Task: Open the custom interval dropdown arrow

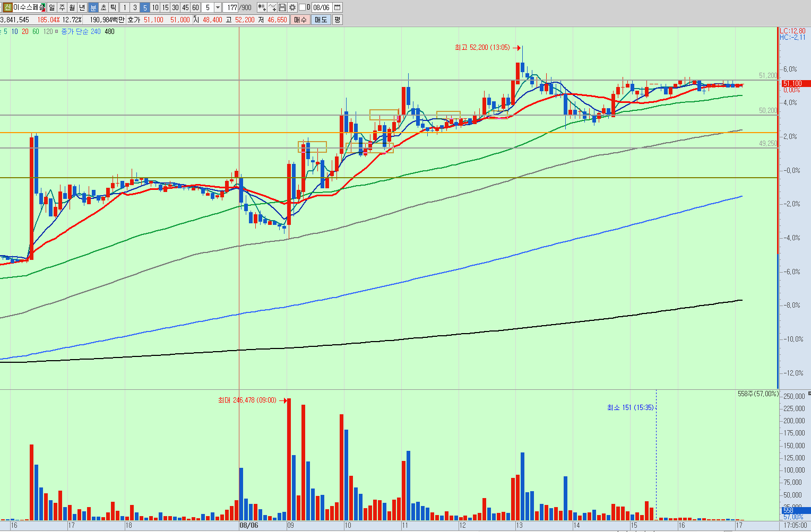Action: (218, 7)
